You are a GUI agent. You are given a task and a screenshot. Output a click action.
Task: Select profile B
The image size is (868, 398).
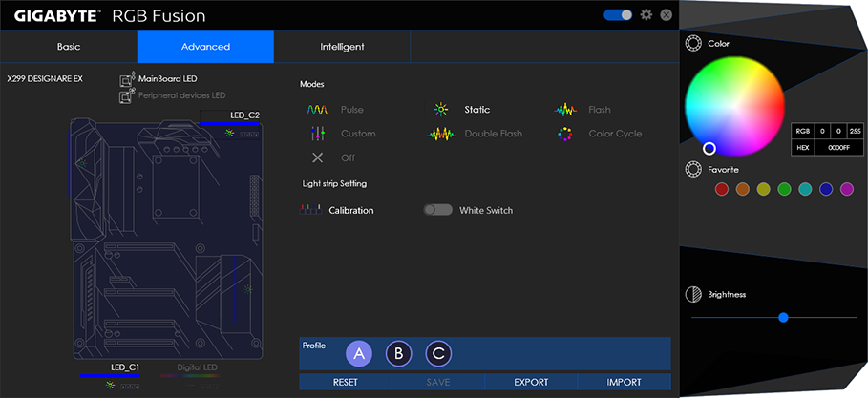pyautogui.click(x=398, y=354)
